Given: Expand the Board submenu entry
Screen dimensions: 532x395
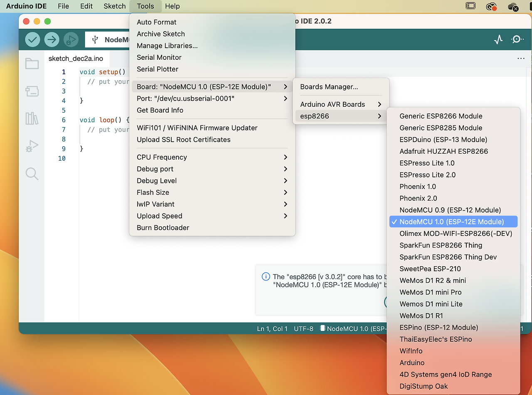Looking at the screenshot, I should [212, 87].
